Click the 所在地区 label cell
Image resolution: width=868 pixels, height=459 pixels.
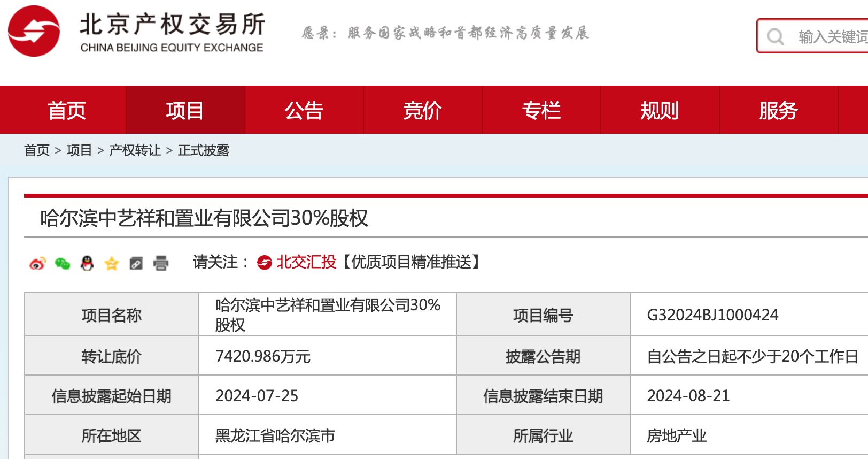(112, 435)
